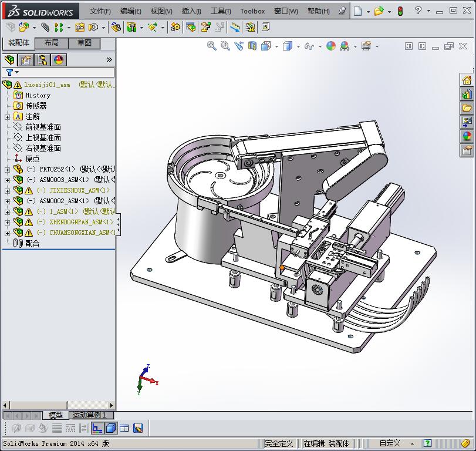This screenshot has height=451, width=476.
Task: Switch to the 布局 tab
Action: pos(52,43)
